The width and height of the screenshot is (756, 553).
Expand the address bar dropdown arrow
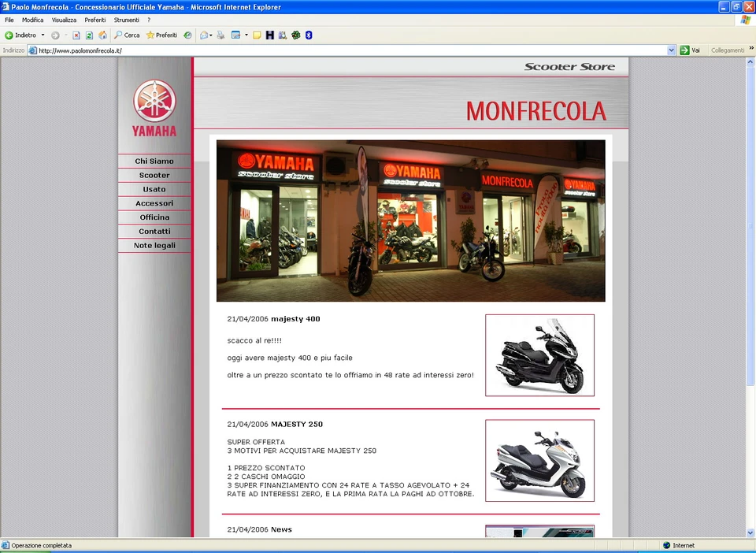(672, 50)
